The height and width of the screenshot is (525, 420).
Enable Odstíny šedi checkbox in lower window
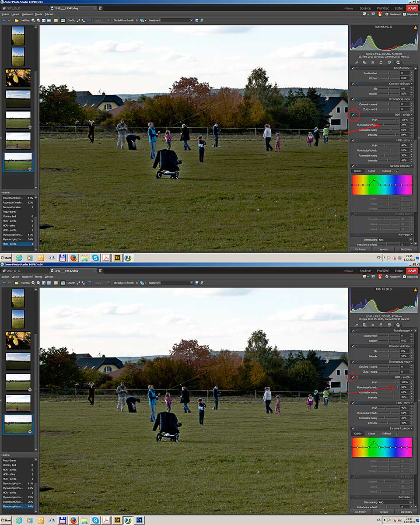tap(353, 476)
